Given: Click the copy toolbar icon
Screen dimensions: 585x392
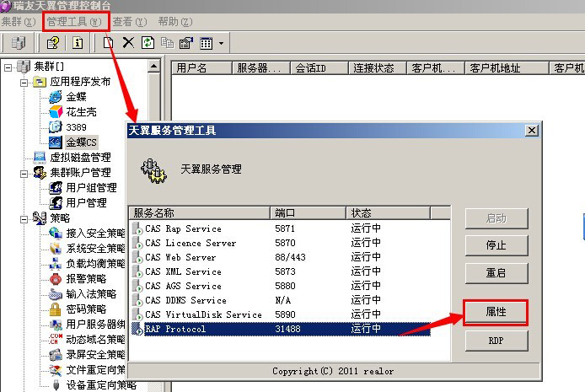Looking at the screenshot, I should (167, 42).
